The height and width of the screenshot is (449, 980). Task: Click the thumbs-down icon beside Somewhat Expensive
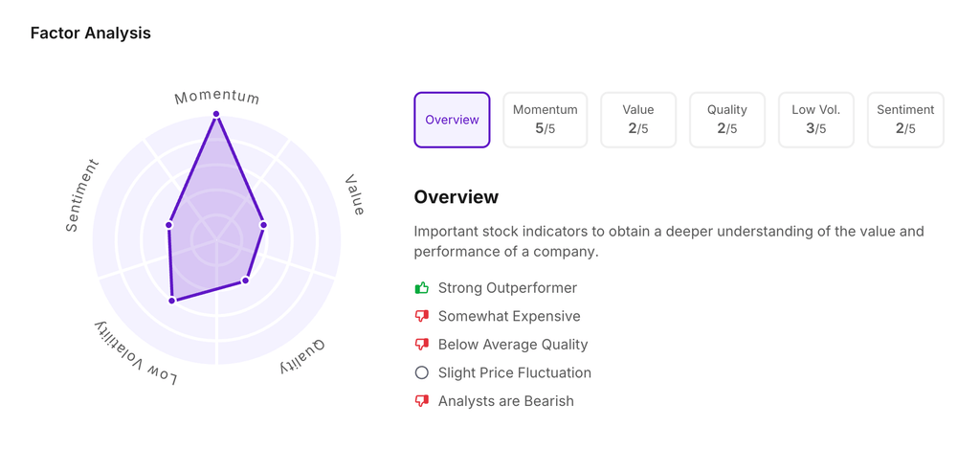421,316
